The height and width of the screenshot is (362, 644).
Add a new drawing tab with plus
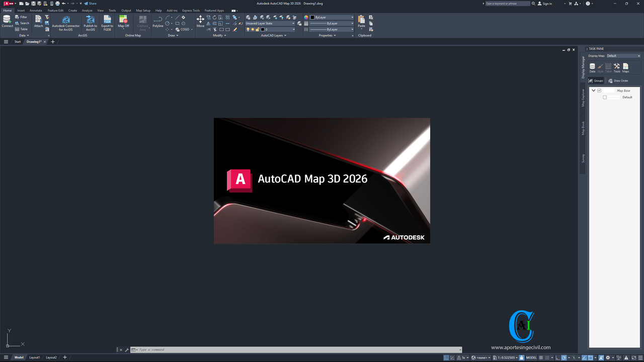coord(53,42)
